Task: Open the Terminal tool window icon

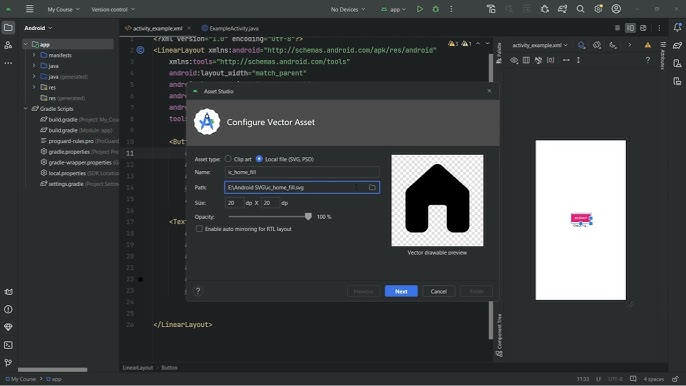Action: tap(8, 345)
